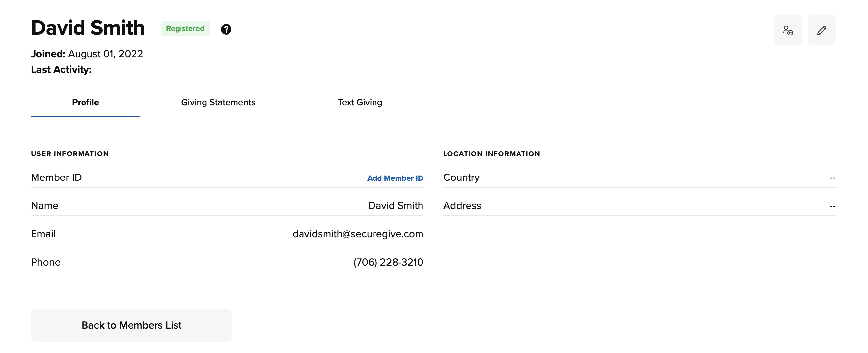The width and height of the screenshot is (868, 353).
Task: Click the circled question mark beside Registered
Action: point(227,29)
